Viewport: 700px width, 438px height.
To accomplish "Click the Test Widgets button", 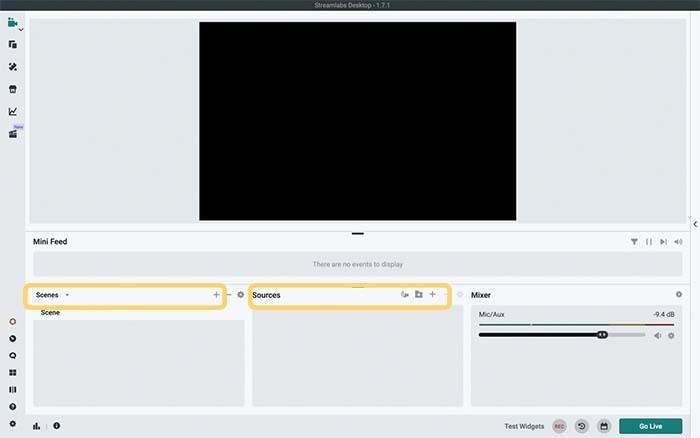I will coord(524,426).
